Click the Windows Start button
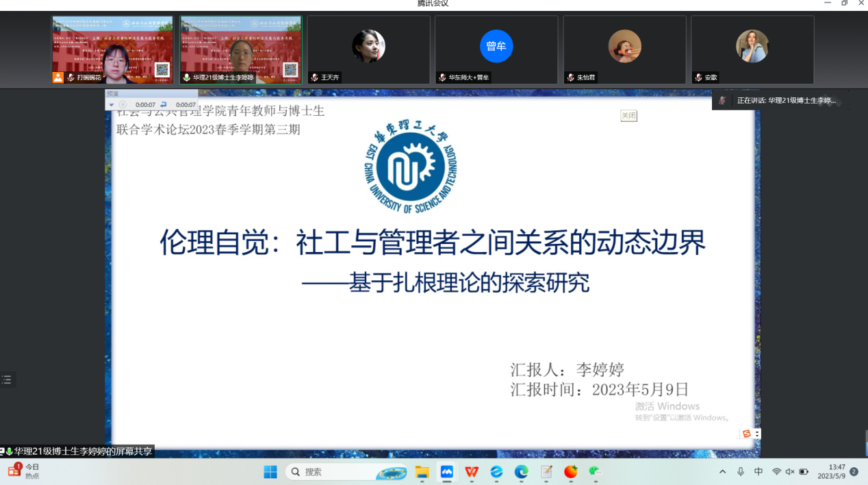The width and height of the screenshot is (868, 485). [270, 472]
